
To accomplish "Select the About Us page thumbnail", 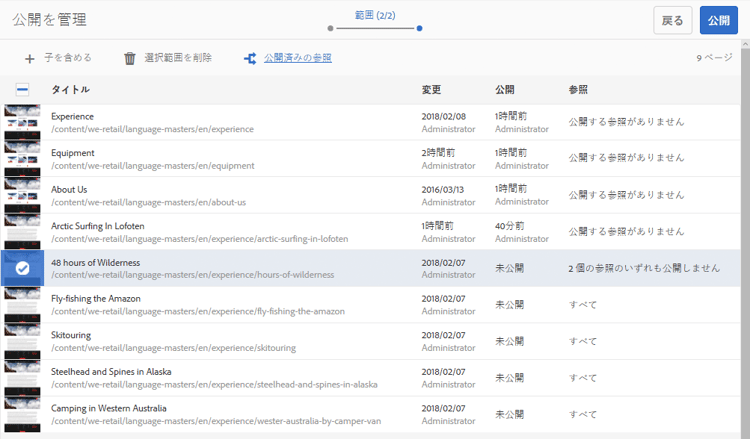I will click(22, 195).
